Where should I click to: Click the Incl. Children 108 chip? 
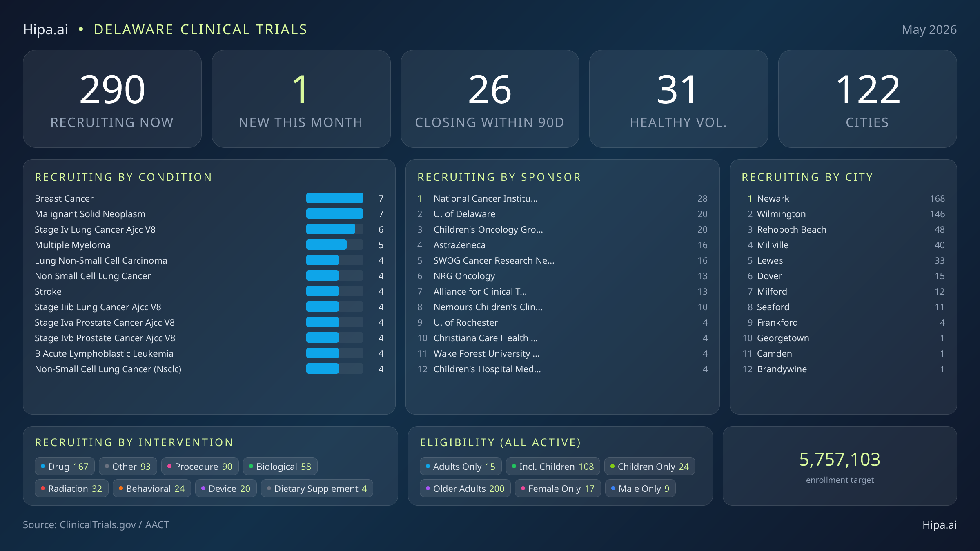pyautogui.click(x=553, y=466)
